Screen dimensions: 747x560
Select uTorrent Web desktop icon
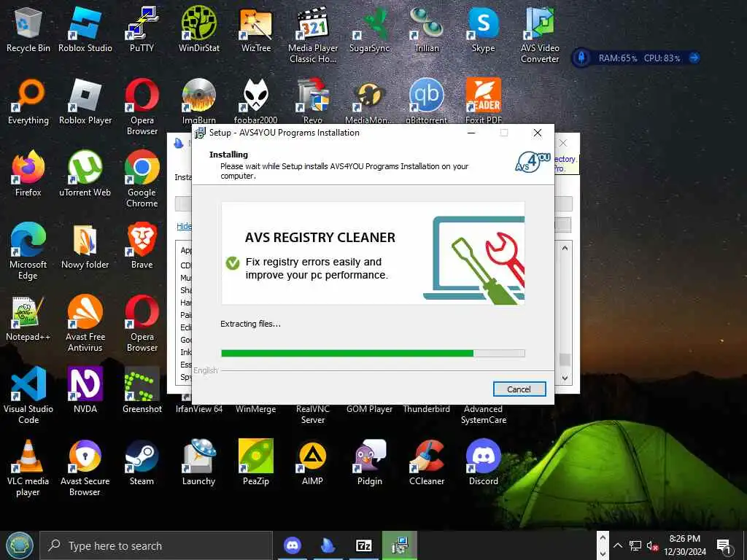pos(85,174)
